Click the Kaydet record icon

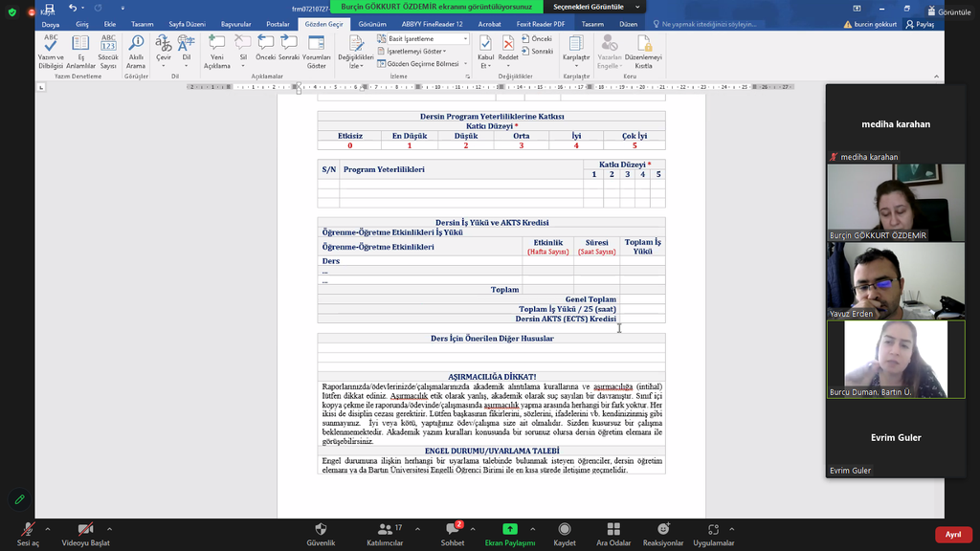click(565, 530)
